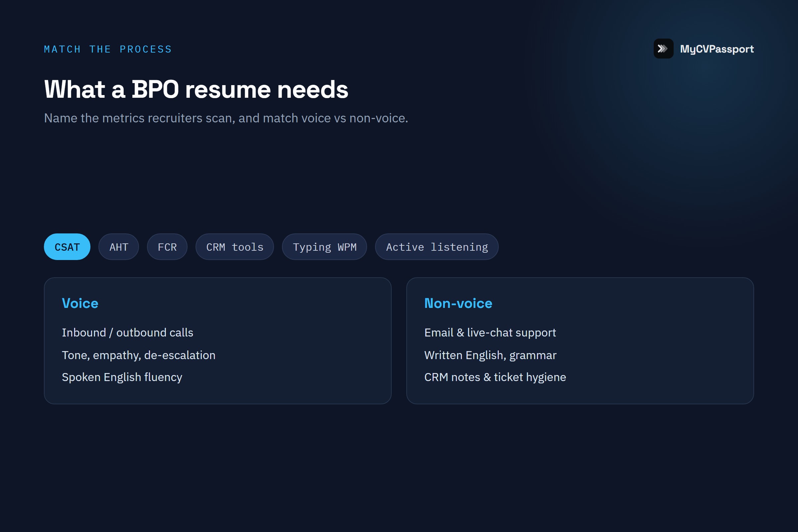Click "Tone, empathy, de-escalation" line
The height and width of the screenshot is (532, 798).
tap(138, 355)
